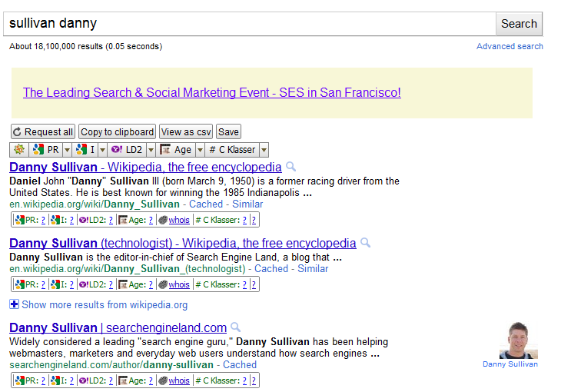
Task: Preview magnifier icon for first Wikipedia result
Action: pyautogui.click(x=290, y=167)
